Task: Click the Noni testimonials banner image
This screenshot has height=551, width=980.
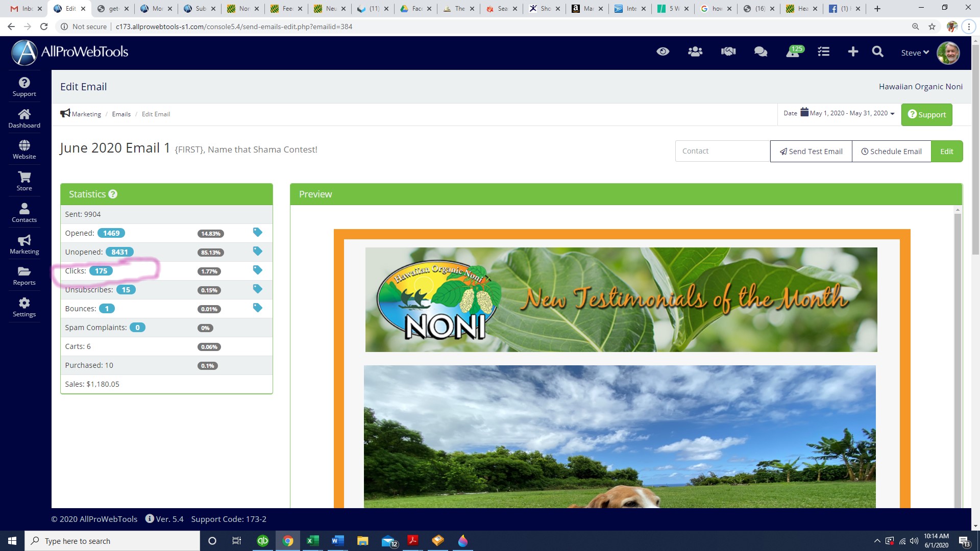Action: tap(621, 299)
